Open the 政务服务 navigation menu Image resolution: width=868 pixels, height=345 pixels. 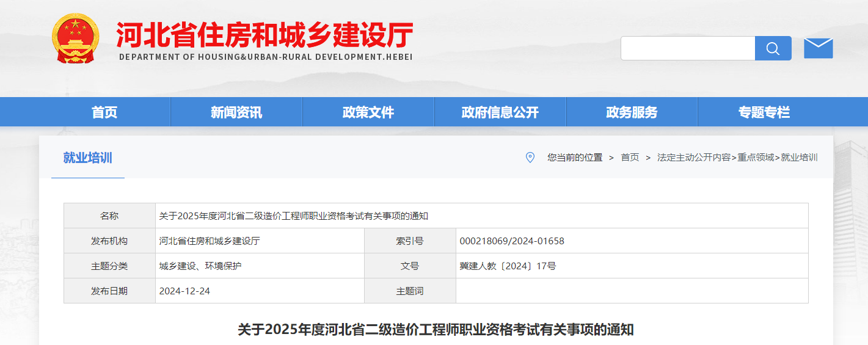coord(632,112)
